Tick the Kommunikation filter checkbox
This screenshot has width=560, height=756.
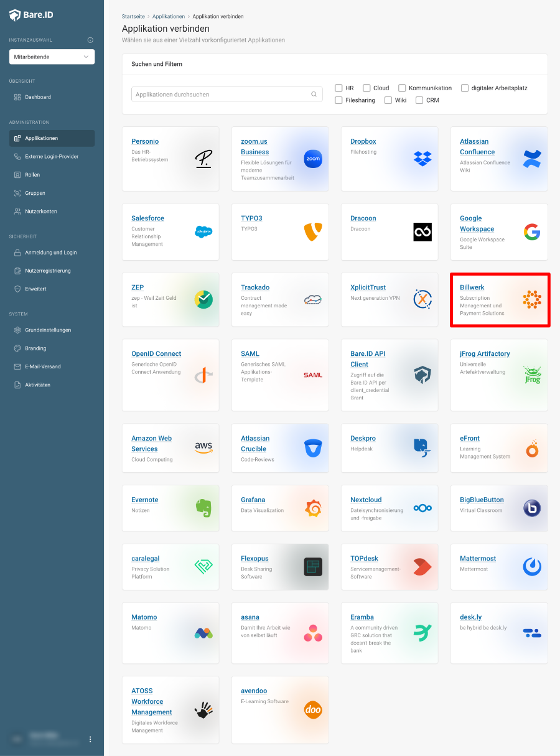click(x=402, y=88)
